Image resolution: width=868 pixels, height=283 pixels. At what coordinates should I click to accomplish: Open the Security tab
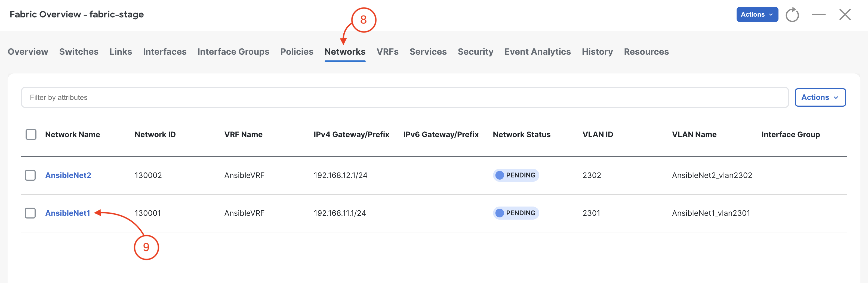coord(475,51)
